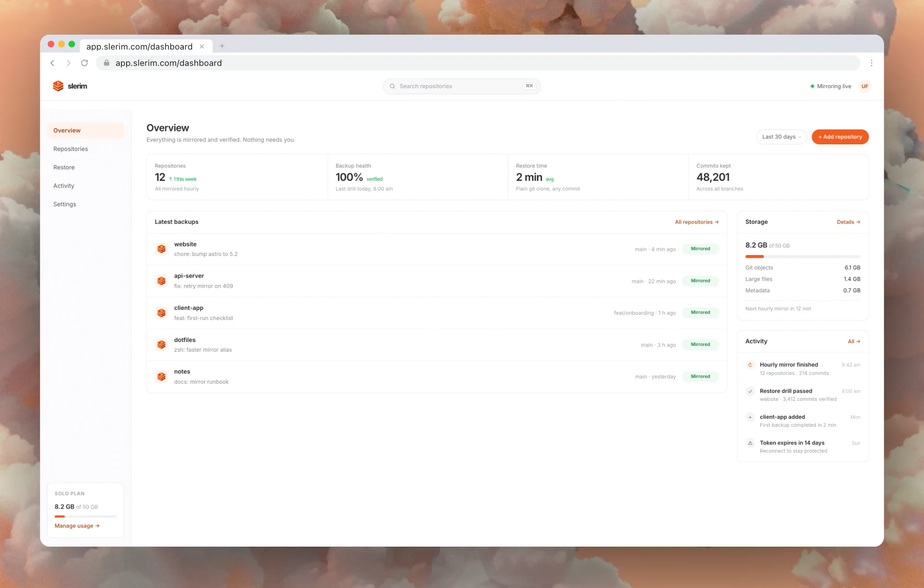Click the Mirrored badge on website row
This screenshot has height=588, width=924.
tap(700, 249)
